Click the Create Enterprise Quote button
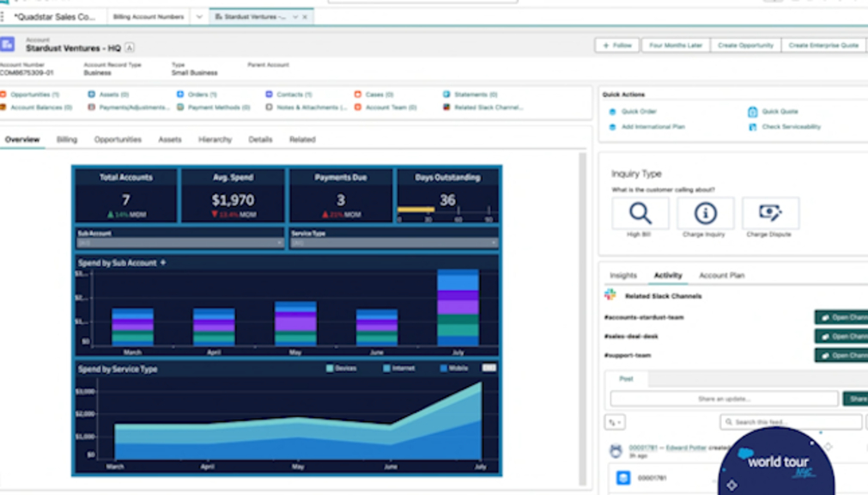This screenshot has height=495, width=868. (823, 46)
